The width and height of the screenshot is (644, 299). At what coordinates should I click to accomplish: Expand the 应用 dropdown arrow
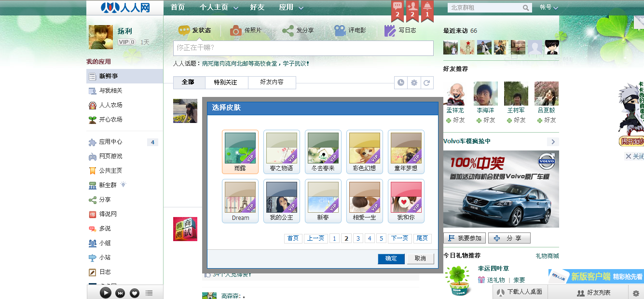coord(301,8)
